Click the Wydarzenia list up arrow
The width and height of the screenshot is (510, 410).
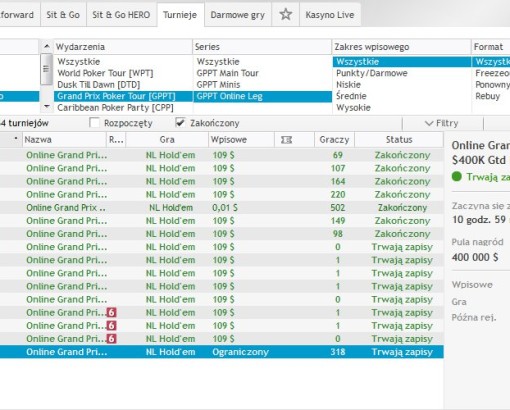tap(47, 46)
